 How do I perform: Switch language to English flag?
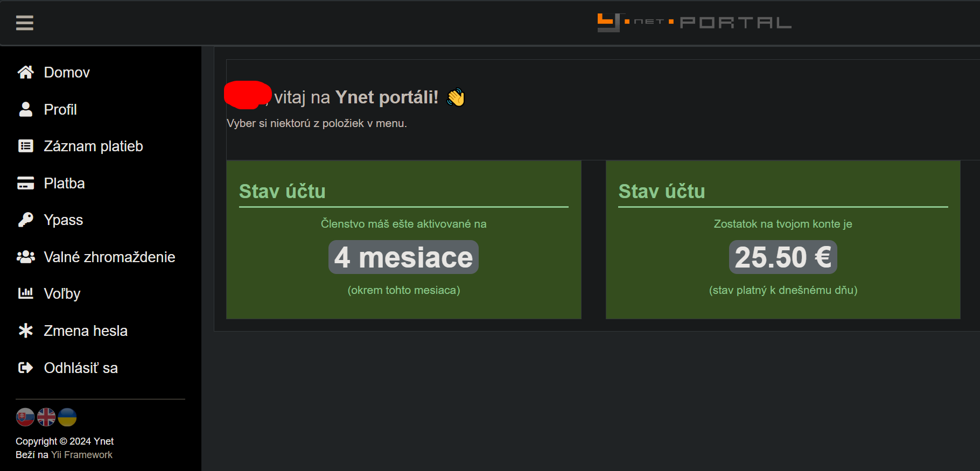click(46, 417)
